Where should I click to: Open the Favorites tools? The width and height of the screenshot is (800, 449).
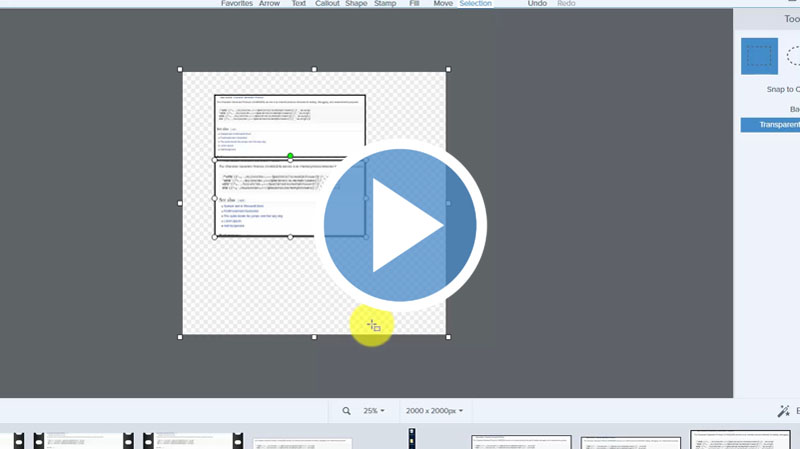click(x=236, y=4)
